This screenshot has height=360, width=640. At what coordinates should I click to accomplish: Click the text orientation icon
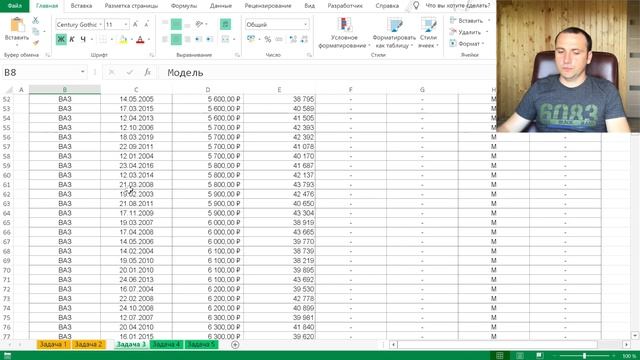click(199, 24)
